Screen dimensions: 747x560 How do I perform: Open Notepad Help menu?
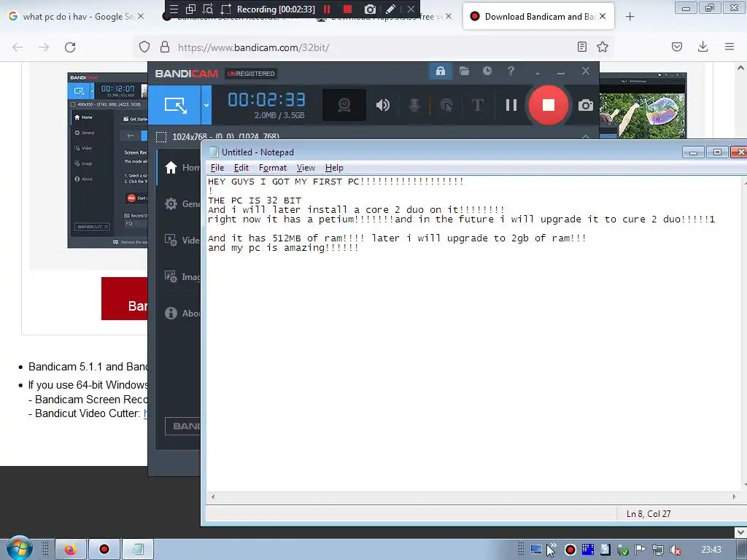pyautogui.click(x=334, y=168)
